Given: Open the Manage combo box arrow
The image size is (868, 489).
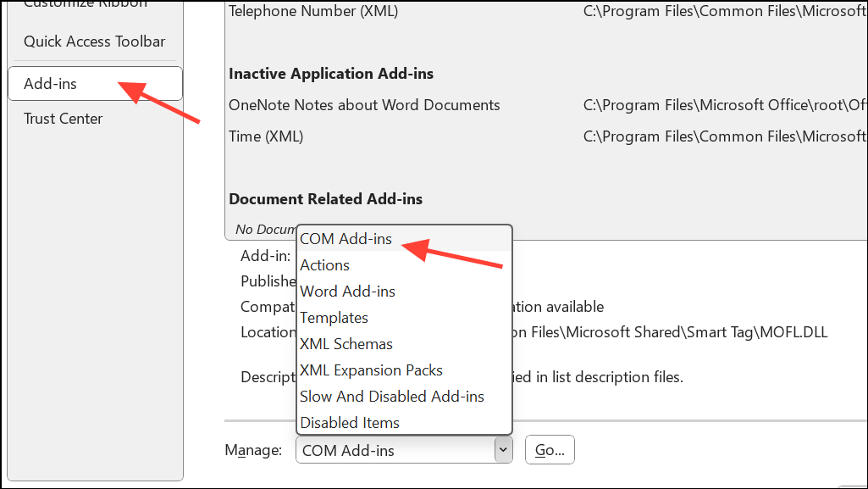Looking at the screenshot, I should (x=503, y=449).
